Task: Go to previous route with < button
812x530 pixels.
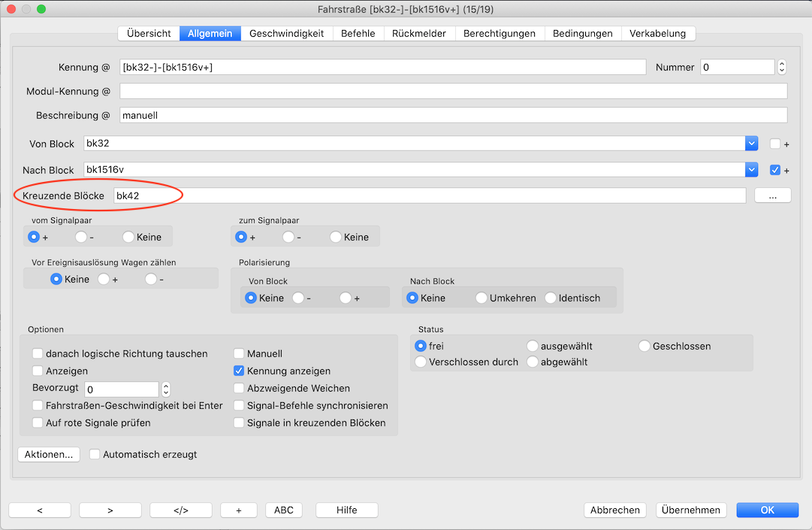Action: pyautogui.click(x=39, y=510)
